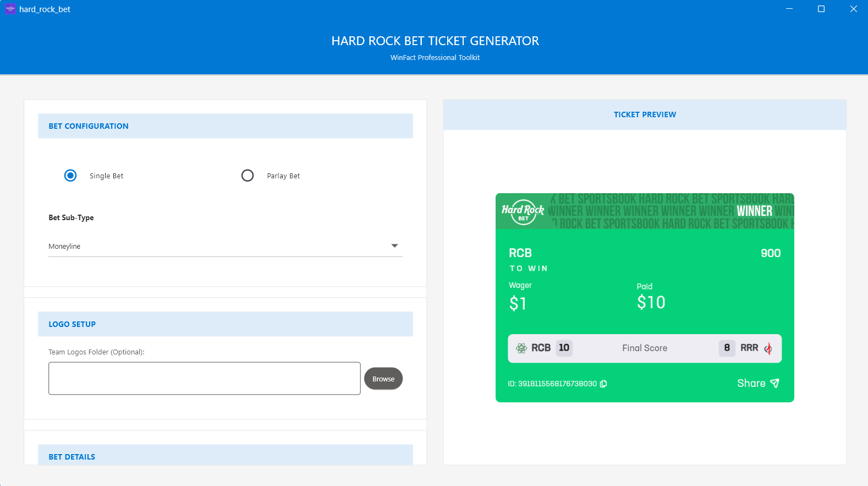868x486 pixels.
Task: Click the Ticket Preview header tab
Action: coord(645,114)
